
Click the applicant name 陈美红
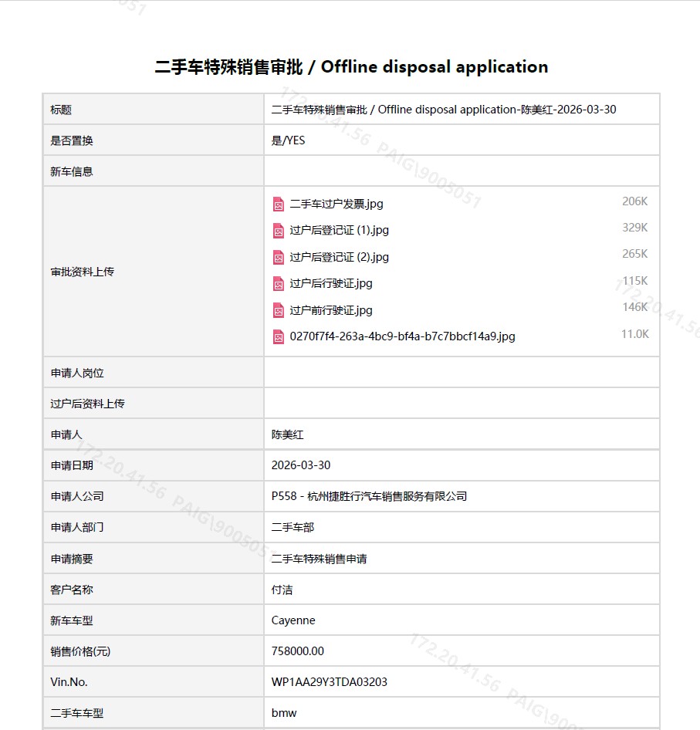(x=288, y=434)
